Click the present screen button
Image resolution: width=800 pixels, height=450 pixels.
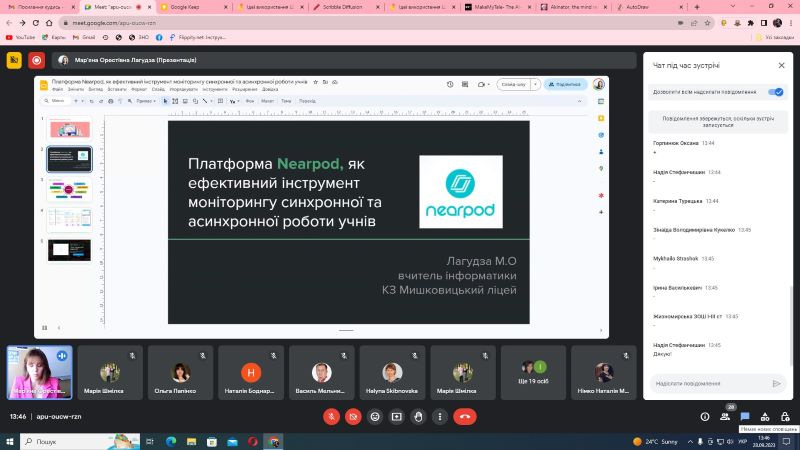click(396, 416)
